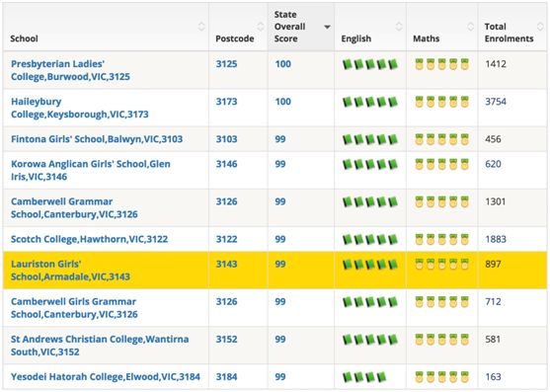
Task: Select enrolment value 1883
Action: (496, 239)
